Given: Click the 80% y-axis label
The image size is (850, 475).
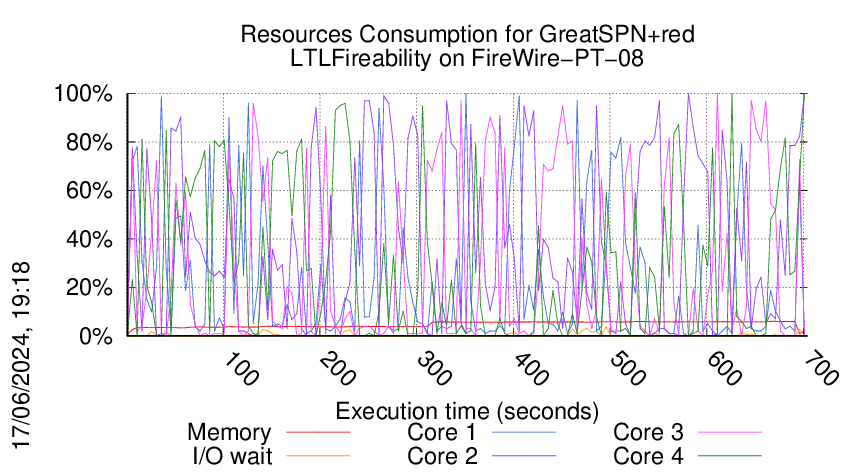Looking at the screenshot, I should 90,143.
